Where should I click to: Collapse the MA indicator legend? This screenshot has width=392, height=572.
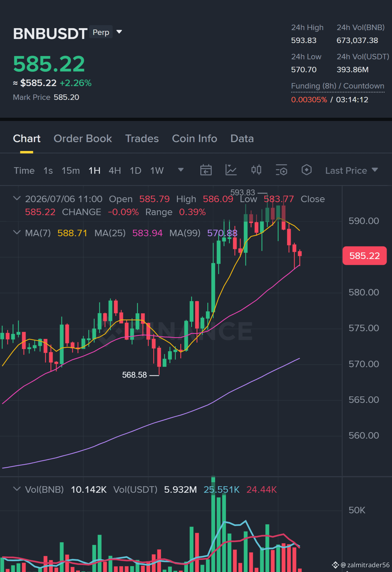17,233
